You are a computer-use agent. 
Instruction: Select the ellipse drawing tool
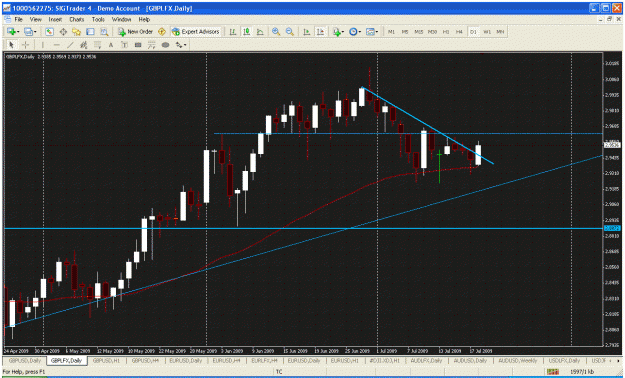(165, 45)
